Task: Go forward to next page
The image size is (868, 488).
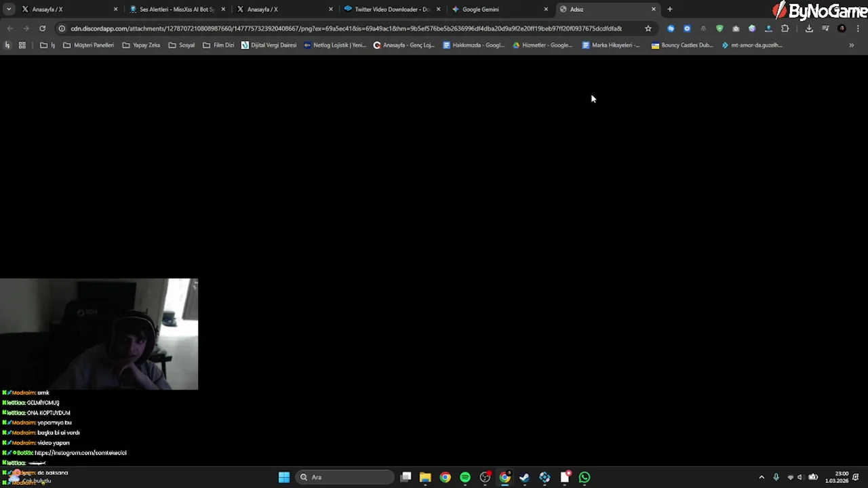Action: 26,28
